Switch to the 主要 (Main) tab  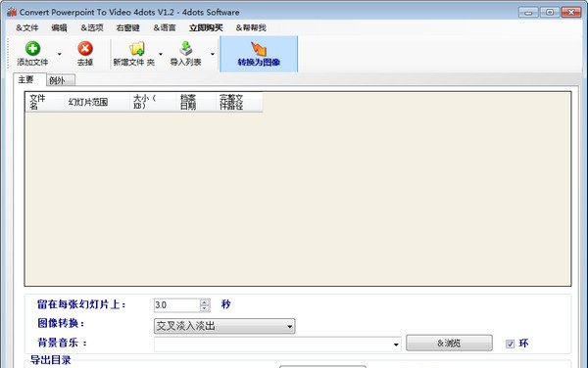(x=29, y=79)
